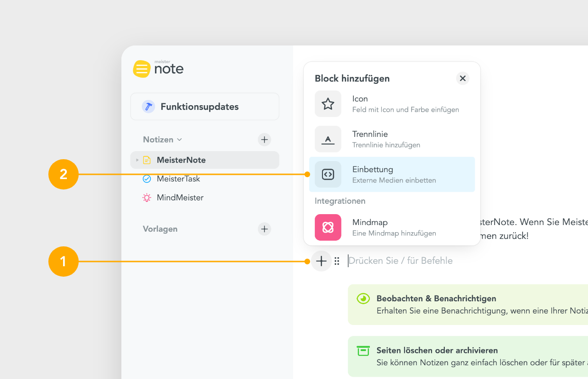Click the Notizen section label
The image size is (588, 379).
tap(158, 140)
